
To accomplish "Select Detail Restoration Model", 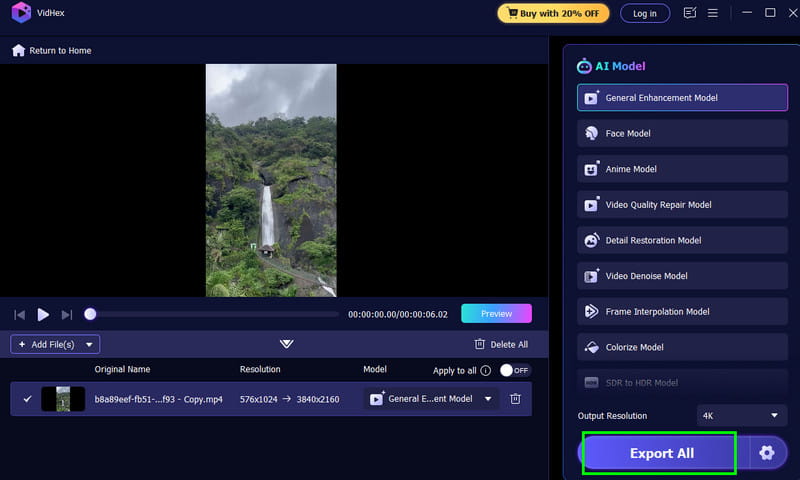I will tap(682, 240).
